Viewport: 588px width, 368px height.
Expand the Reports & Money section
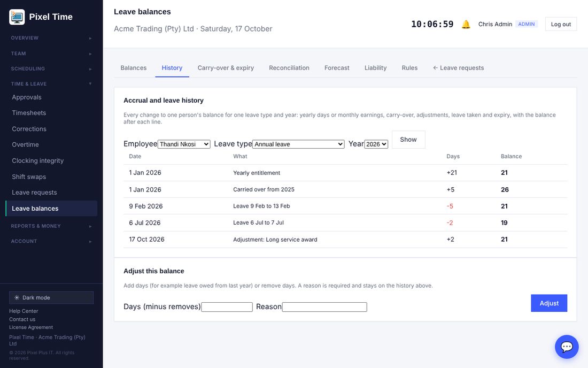point(51,226)
